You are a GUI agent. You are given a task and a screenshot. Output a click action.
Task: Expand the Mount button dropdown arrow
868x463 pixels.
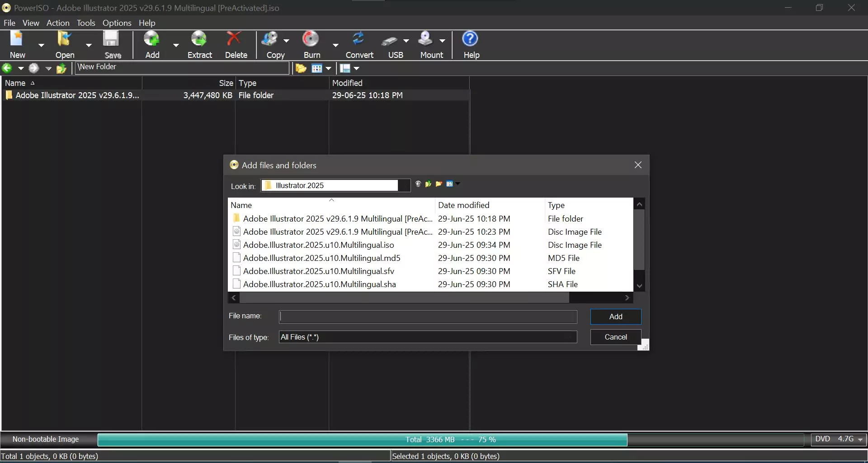tap(442, 41)
